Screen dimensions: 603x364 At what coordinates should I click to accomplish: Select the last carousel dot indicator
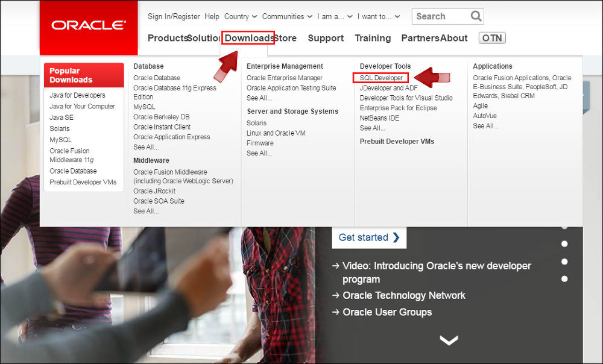[x=564, y=278]
